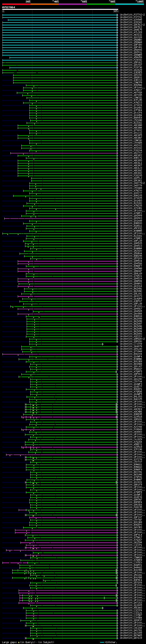Click the UniRef100_A5C8A3 label

tap(131, 608)
